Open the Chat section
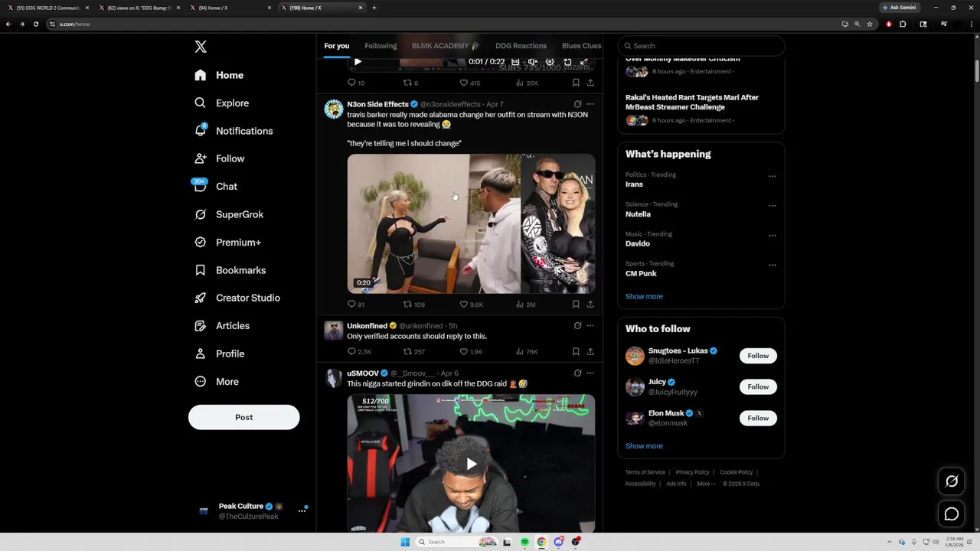 coord(215,186)
